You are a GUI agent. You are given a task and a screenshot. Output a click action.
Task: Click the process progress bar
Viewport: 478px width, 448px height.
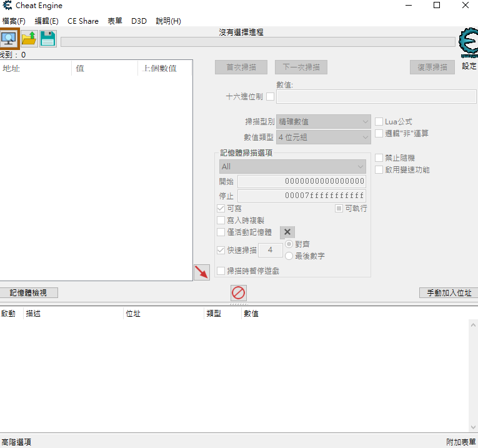click(x=258, y=42)
